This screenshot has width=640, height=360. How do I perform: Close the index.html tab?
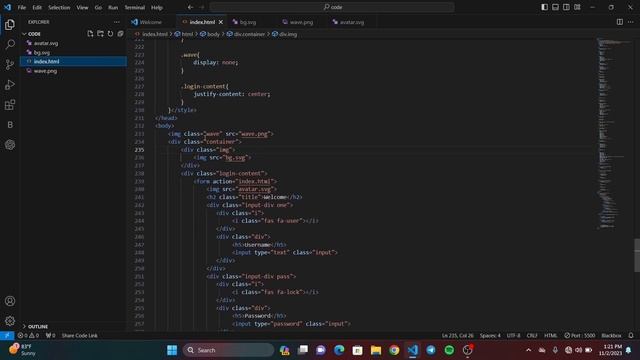(x=221, y=22)
